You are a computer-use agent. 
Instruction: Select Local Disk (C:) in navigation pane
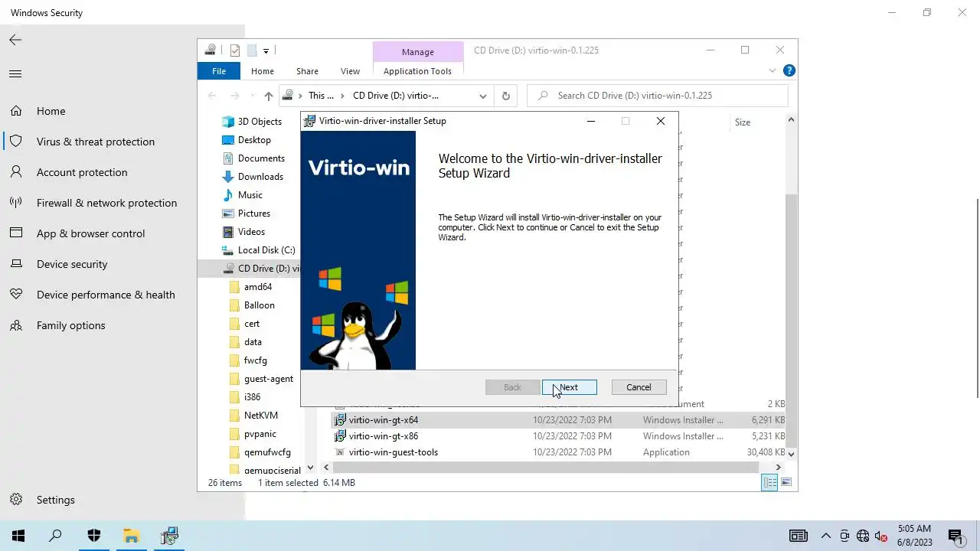tap(266, 250)
